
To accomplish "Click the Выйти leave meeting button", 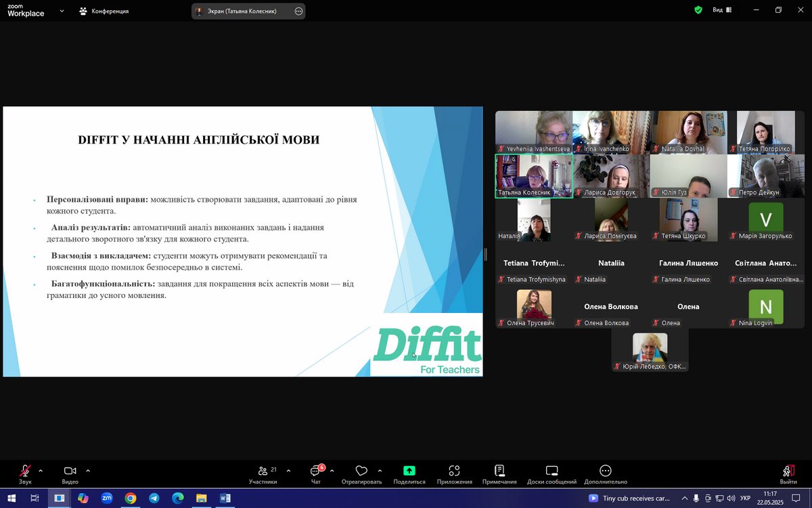I will (788, 474).
